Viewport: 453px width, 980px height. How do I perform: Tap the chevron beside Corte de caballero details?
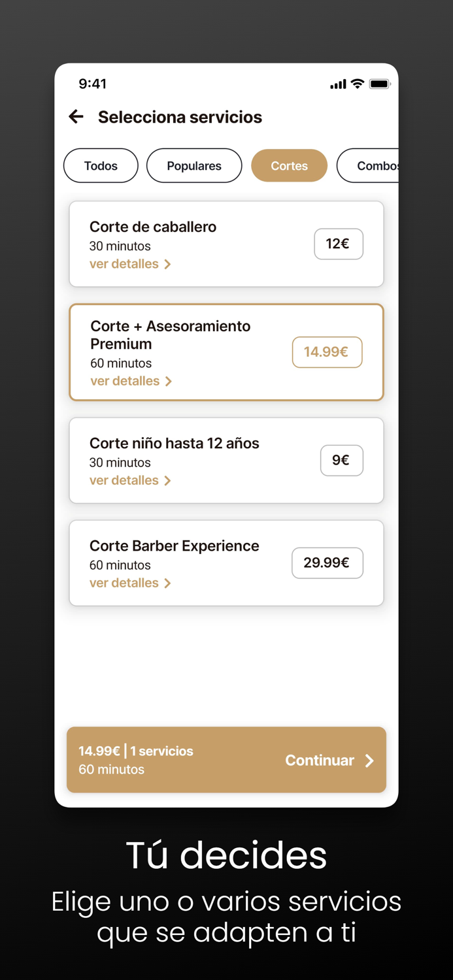point(168,264)
